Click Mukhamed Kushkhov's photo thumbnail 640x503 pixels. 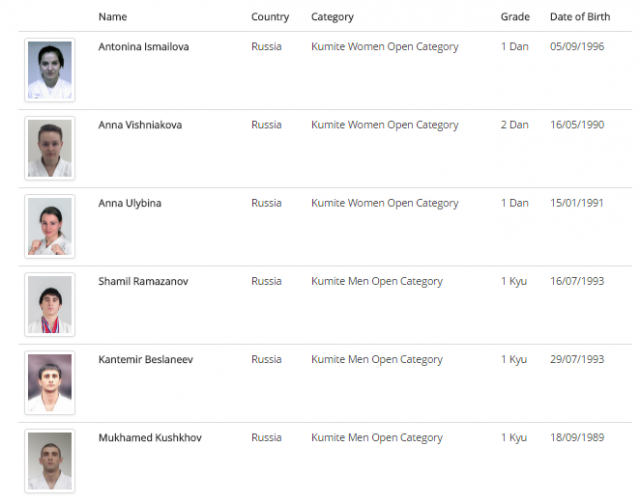tap(49, 460)
